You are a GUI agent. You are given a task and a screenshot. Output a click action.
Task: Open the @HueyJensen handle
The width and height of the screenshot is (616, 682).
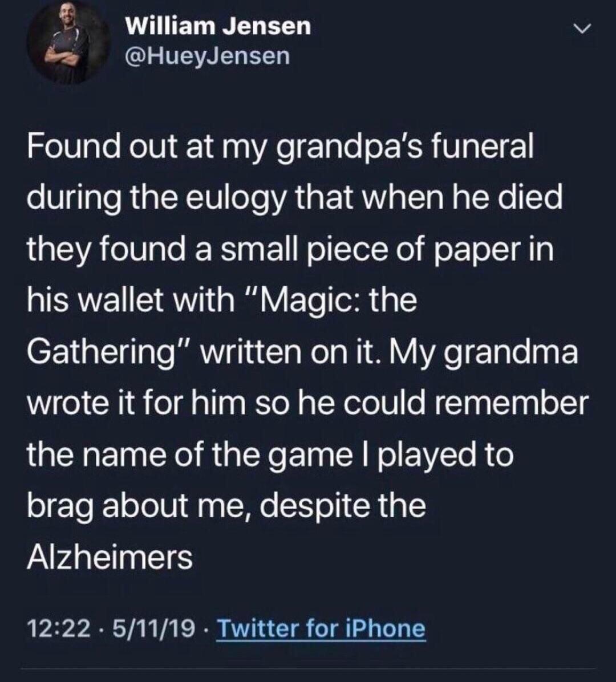coord(207,56)
